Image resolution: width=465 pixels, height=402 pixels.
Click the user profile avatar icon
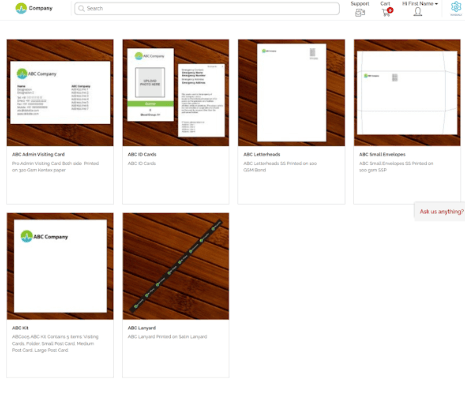point(418,12)
